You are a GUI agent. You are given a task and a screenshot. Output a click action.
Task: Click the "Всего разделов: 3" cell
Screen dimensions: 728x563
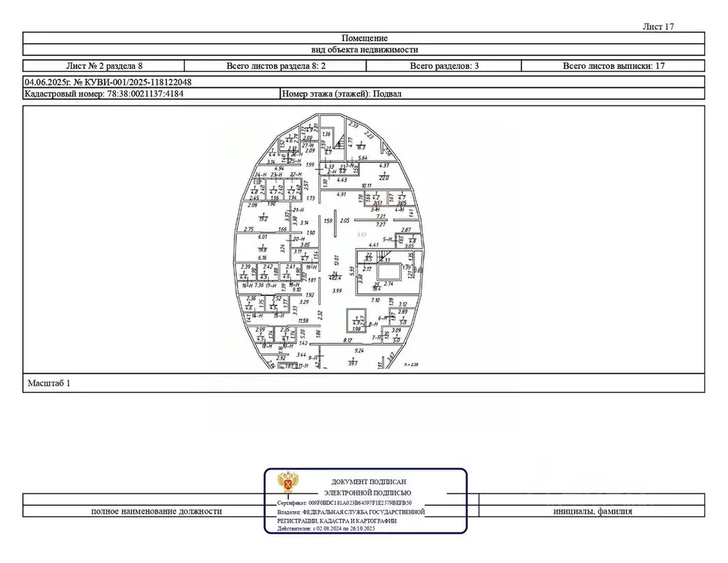(444, 66)
